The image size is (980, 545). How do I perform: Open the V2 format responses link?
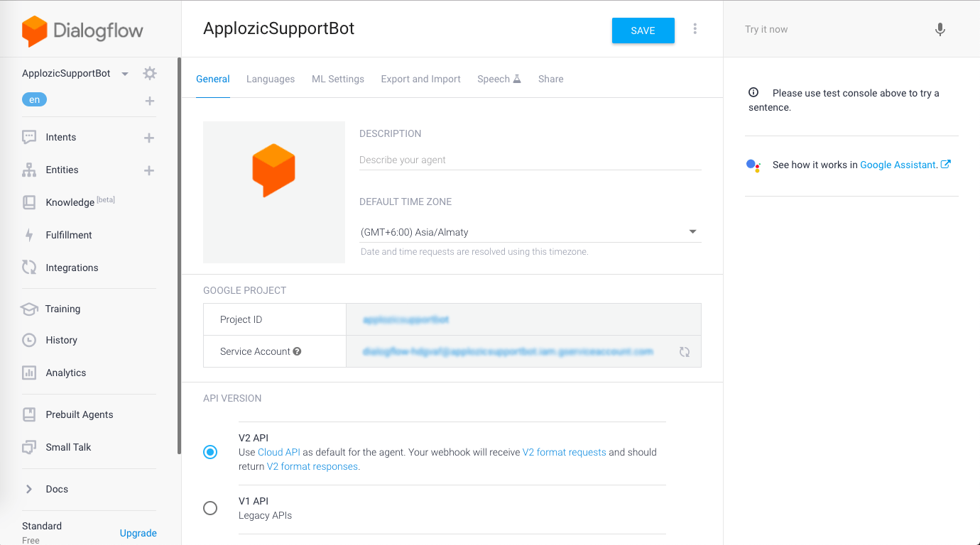point(312,467)
